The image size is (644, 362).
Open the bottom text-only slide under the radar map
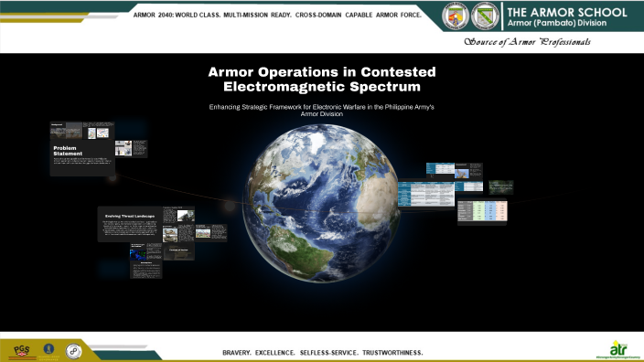(x=145, y=270)
